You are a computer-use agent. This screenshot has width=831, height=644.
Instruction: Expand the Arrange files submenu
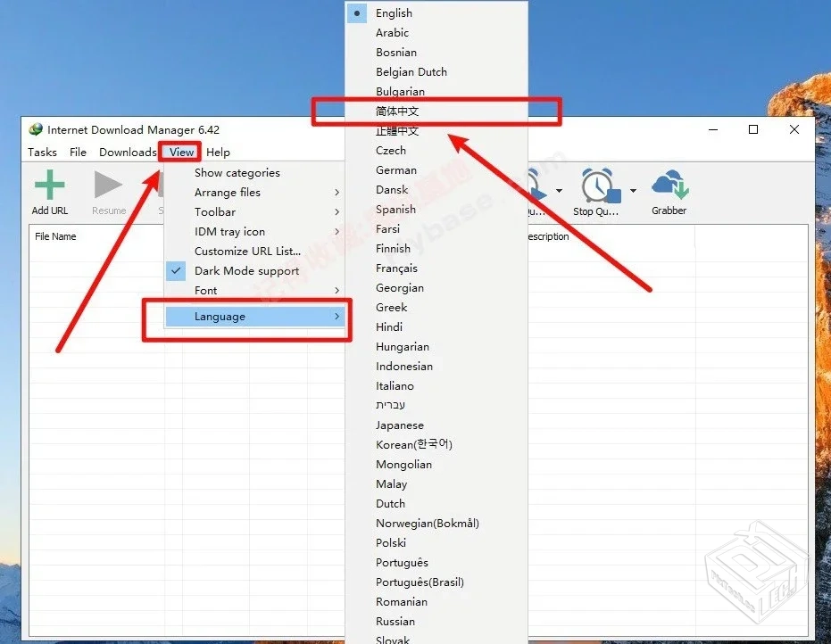coord(227,192)
